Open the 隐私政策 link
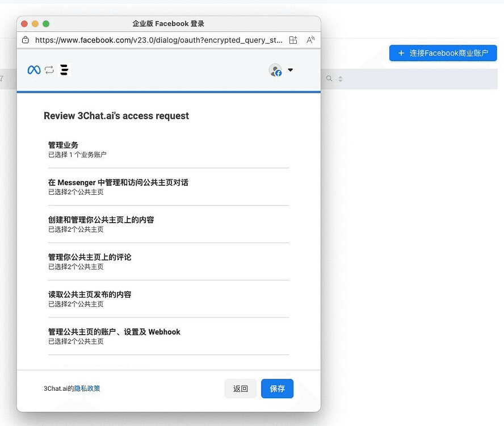The width and height of the screenshot is (504, 426). tap(87, 389)
